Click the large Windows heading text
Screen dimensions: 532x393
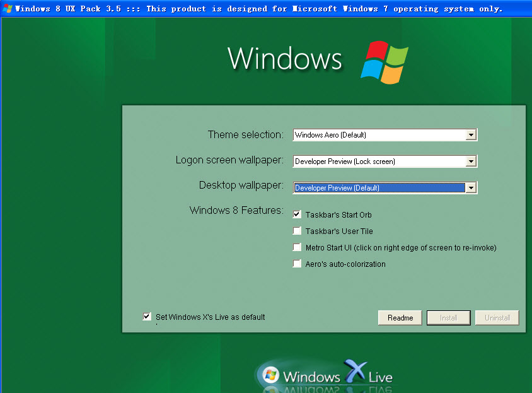tap(285, 59)
